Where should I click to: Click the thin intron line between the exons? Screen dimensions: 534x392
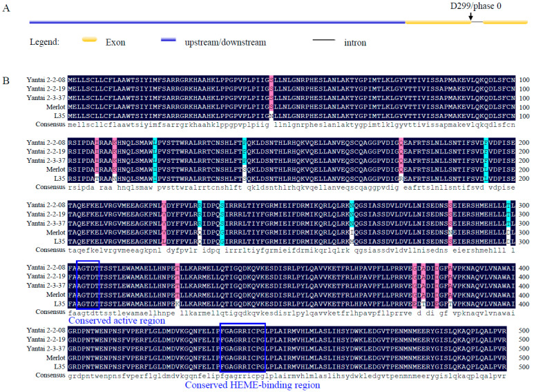[x=477, y=22]
